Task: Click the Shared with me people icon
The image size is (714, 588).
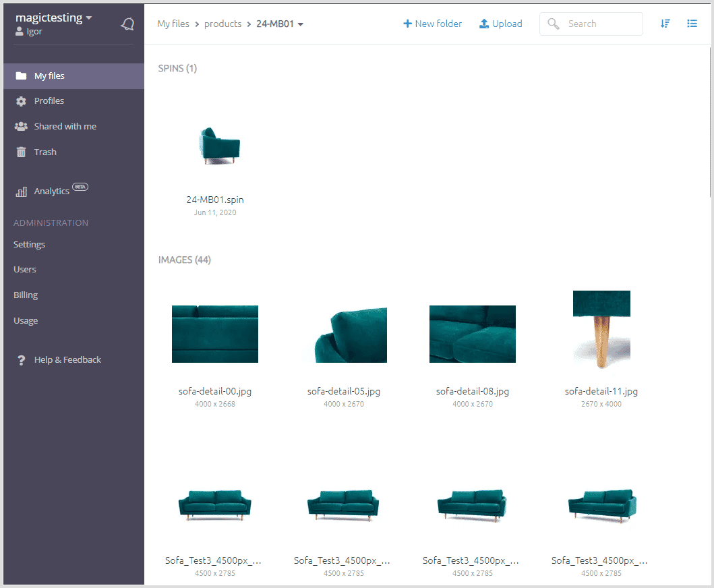Action: 21,127
